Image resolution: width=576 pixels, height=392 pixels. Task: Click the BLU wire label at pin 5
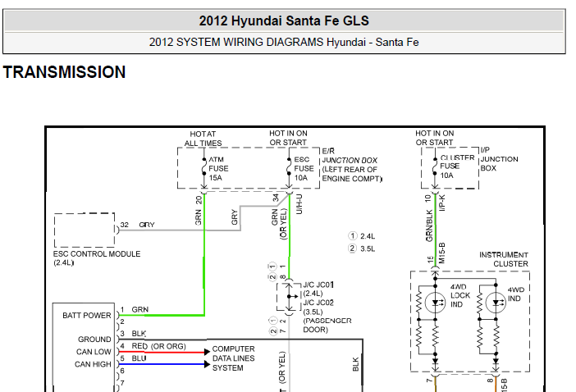139,358
